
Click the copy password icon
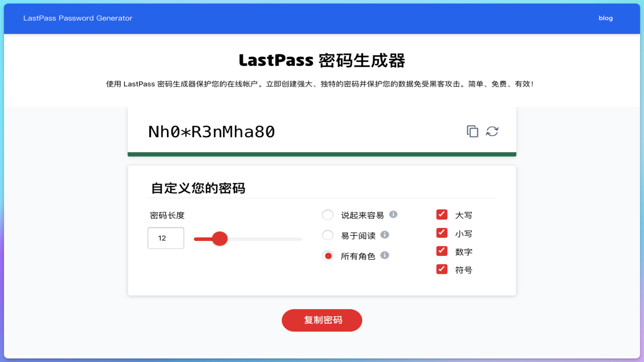[x=472, y=131]
